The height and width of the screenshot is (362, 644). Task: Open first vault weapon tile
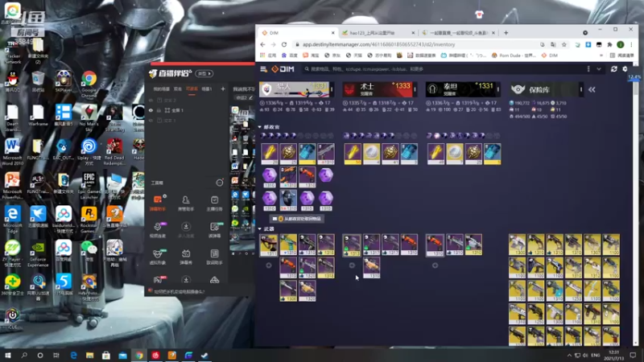pos(517,245)
